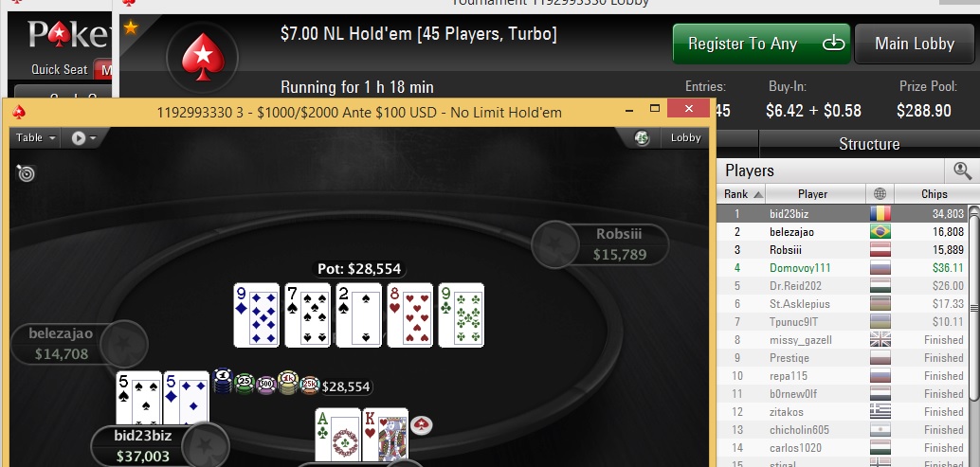Select the Quick Seat tab
The height and width of the screenshot is (467, 980).
click(x=60, y=69)
